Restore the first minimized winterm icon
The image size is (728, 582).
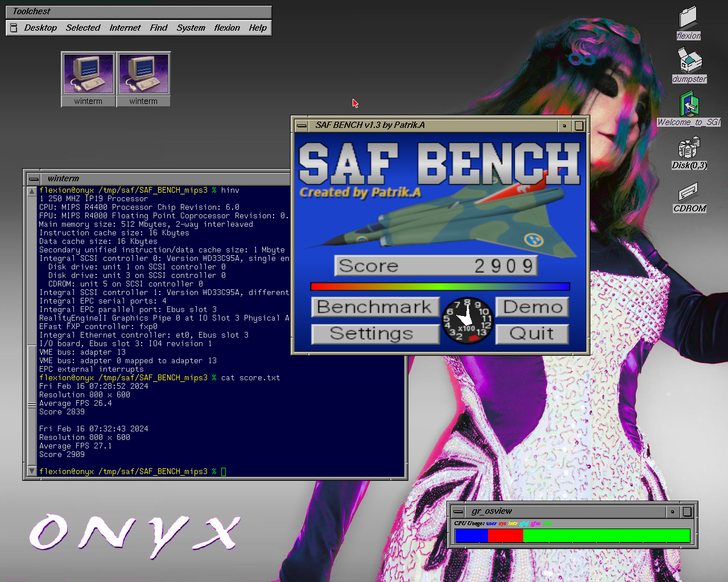point(88,74)
